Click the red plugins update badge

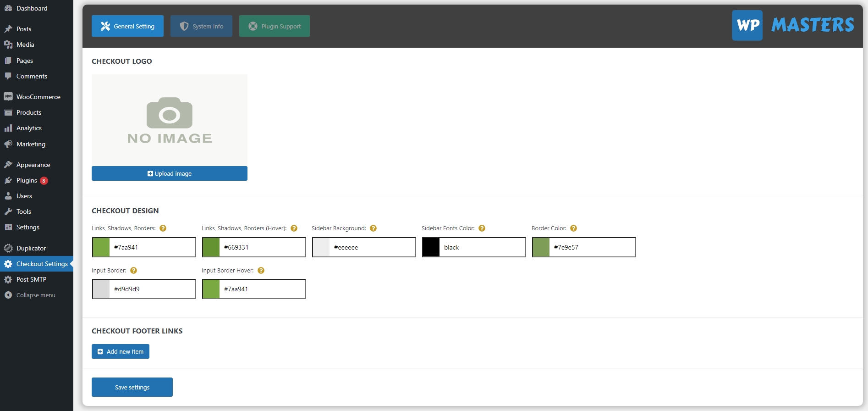click(44, 181)
